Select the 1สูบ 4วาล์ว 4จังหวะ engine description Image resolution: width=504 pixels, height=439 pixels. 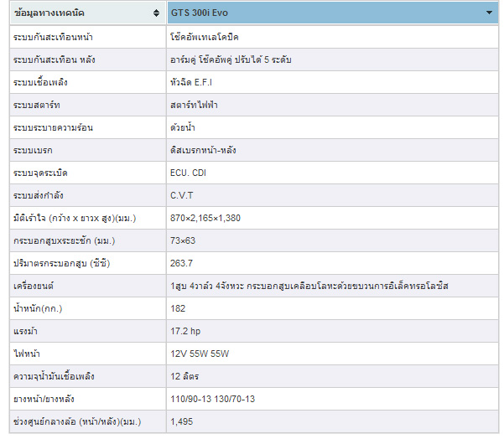point(309,287)
